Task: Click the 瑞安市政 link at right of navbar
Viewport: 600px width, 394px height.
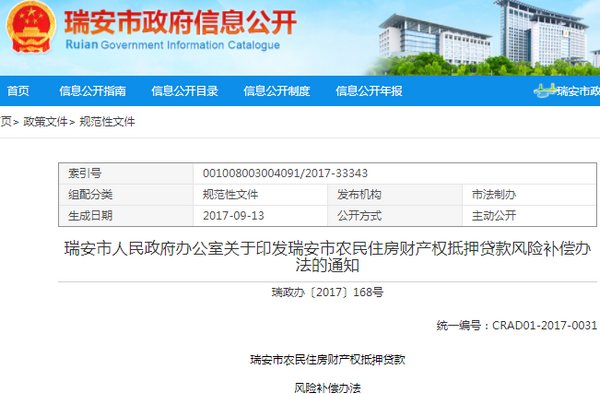Action: tap(578, 91)
